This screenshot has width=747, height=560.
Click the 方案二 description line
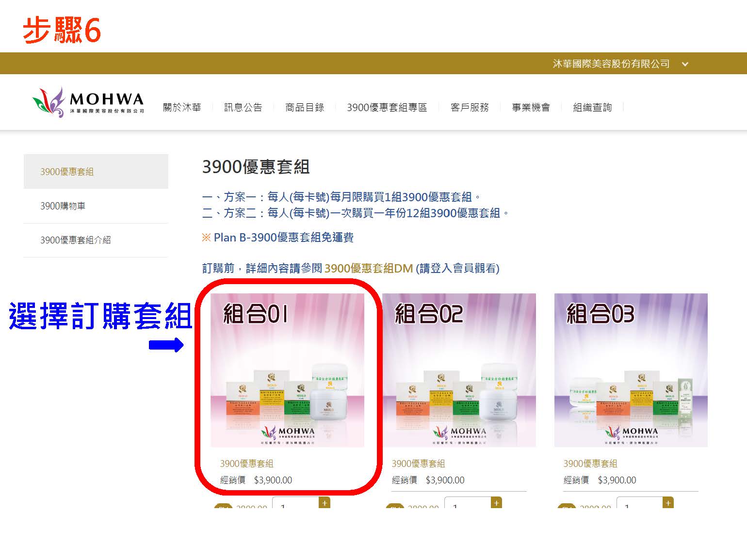coord(356,213)
